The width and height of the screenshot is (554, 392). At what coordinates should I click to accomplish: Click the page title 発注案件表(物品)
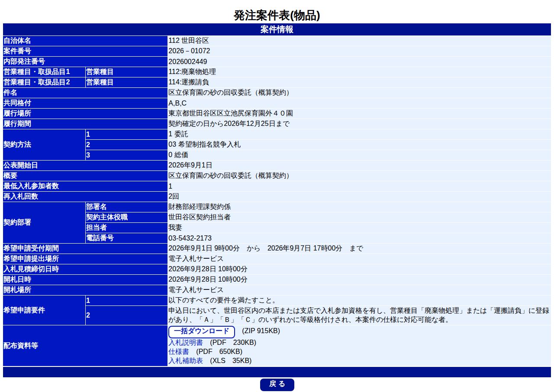277,16
